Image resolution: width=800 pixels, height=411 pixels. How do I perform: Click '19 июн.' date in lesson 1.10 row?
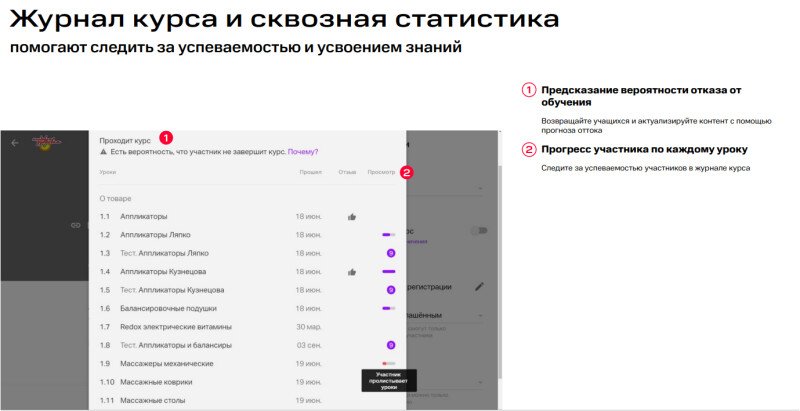(309, 382)
